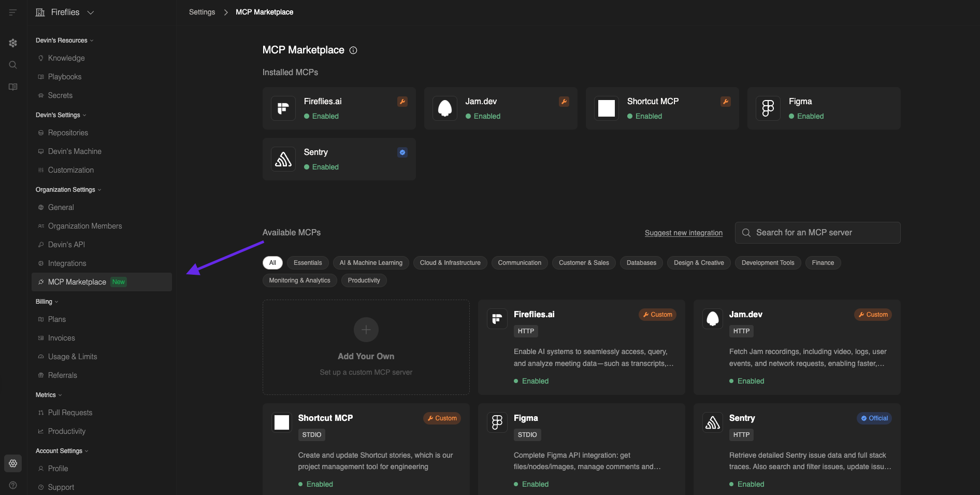This screenshot has width=980, height=495.
Task: Click Add Your Own custom MCP card
Action: coord(366,347)
